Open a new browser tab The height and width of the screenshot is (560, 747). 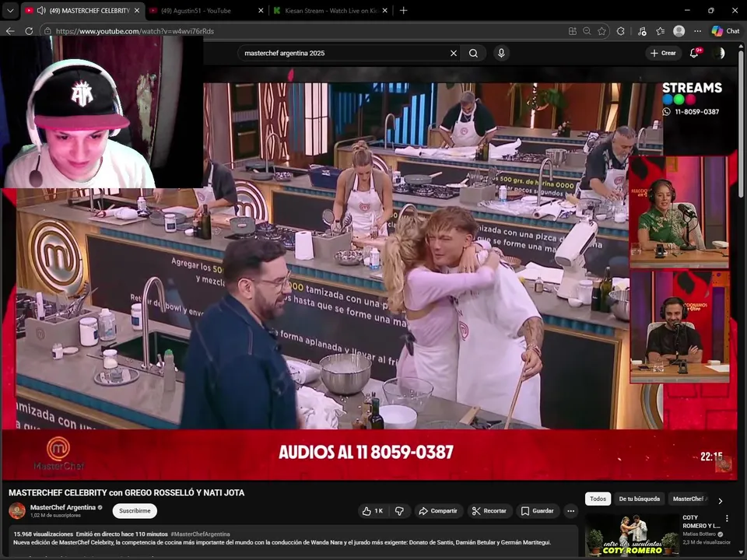(x=404, y=10)
